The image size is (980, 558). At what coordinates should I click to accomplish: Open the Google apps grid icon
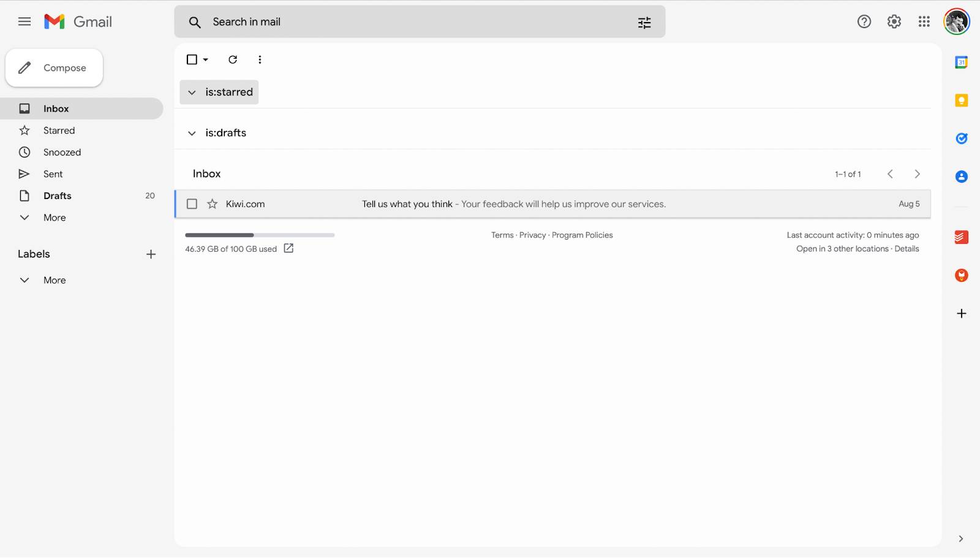(924, 22)
